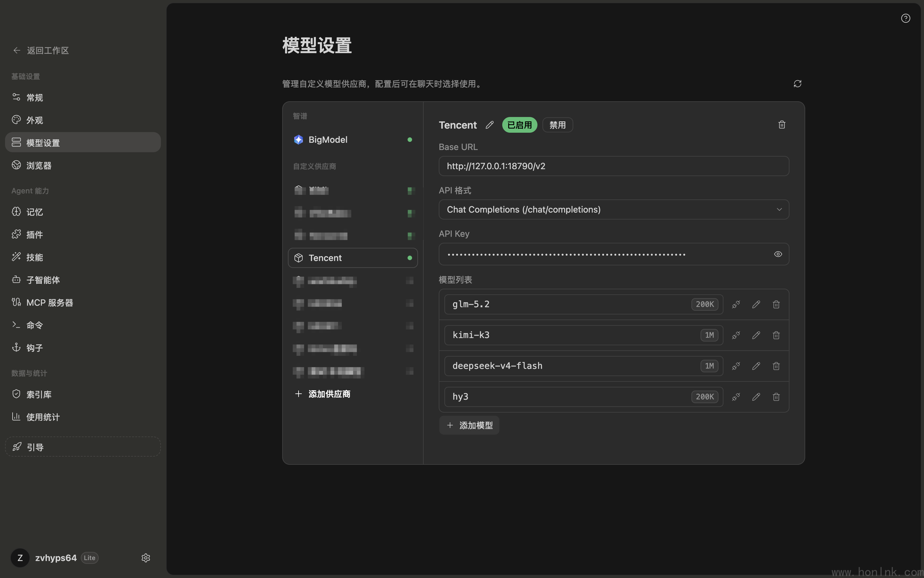924x578 pixels.
Task: Open the 记忆 memory page
Action: point(83,212)
